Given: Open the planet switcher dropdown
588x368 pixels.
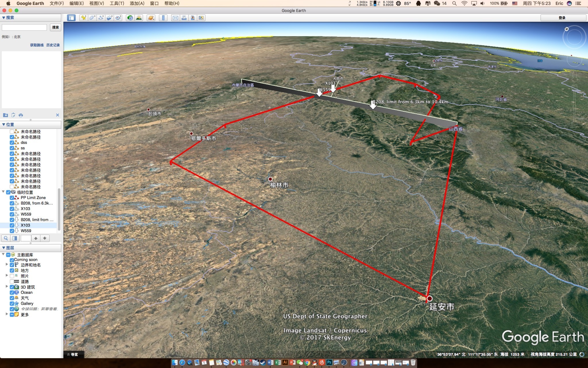Looking at the screenshot, I should click(x=151, y=18).
